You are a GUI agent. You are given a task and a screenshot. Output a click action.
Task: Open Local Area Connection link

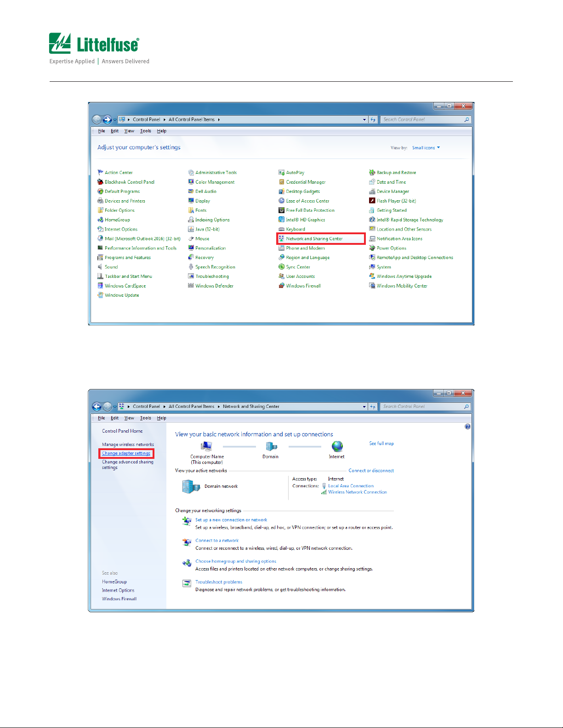click(351, 486)
